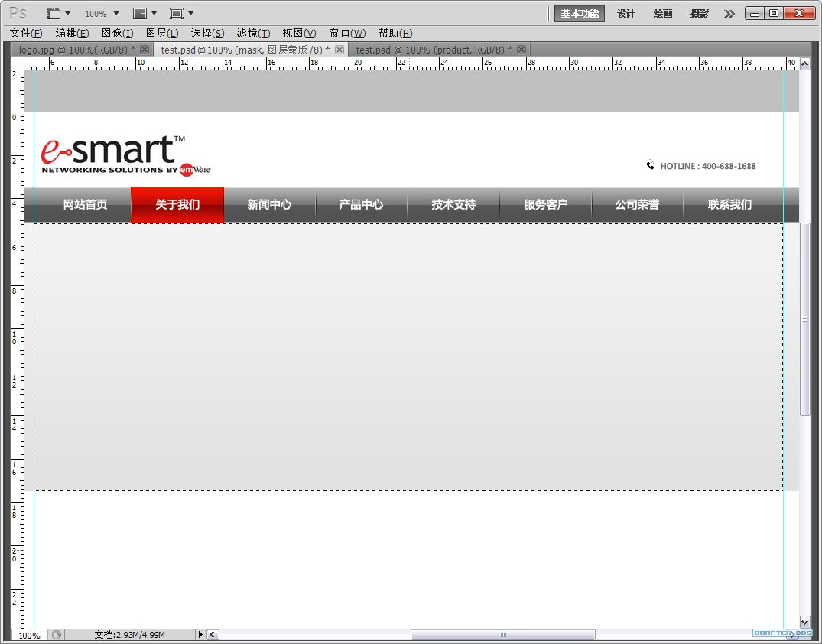The image size is (822, 644).
Task: Select the 基本功能 workspace button
Action: [580, 13]
